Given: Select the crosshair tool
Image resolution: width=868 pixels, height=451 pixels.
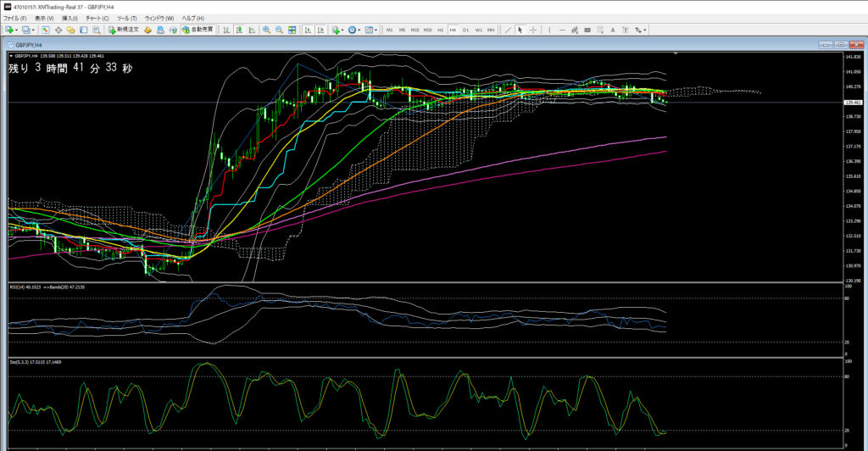Looking at the screenshot, I should click(x=533, y=30).
